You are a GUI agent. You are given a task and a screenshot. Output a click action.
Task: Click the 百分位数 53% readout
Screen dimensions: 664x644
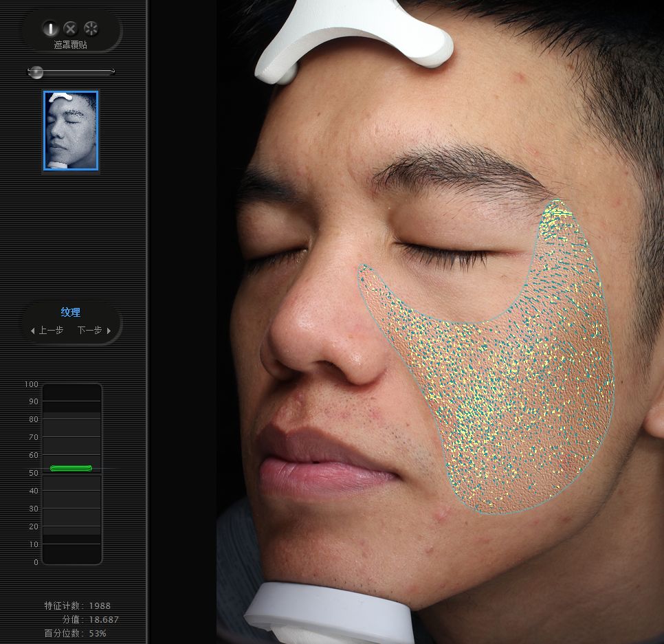coord(75,633)
